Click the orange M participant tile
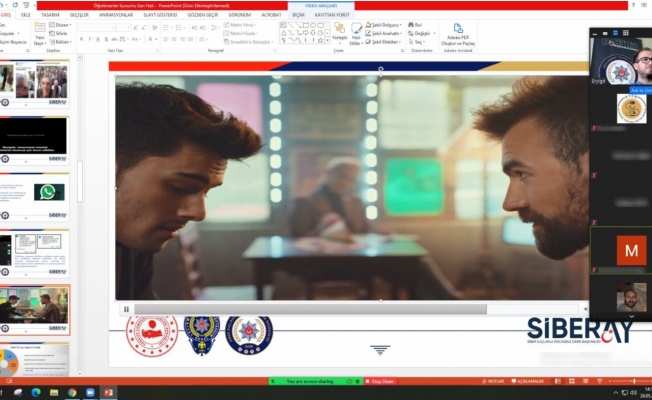652x400 pixels. [x=630, y=251]
